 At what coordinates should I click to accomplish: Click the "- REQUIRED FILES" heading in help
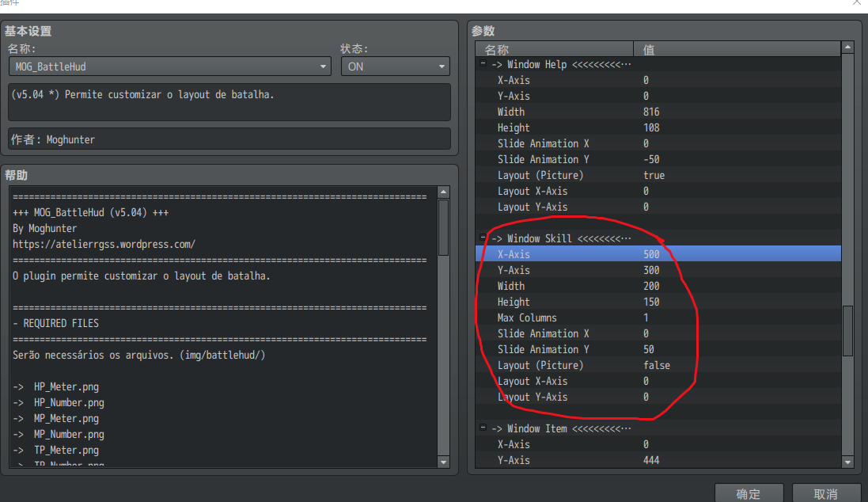(x=56, y=323)
